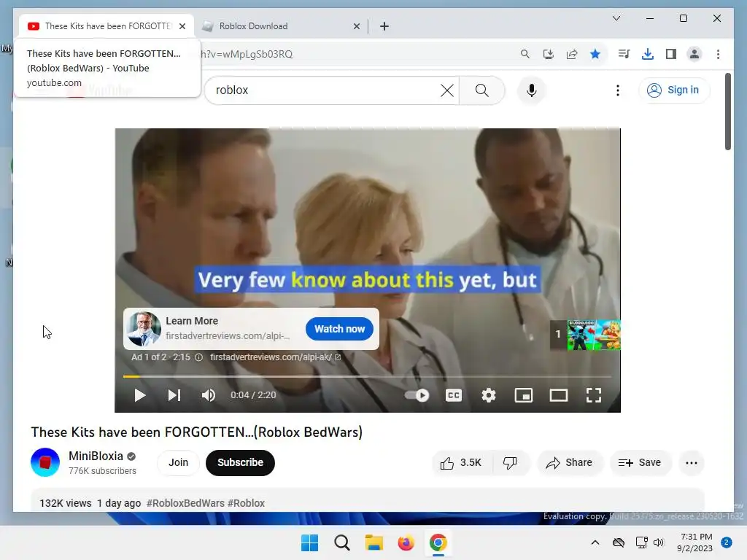Share this page icon
The image size is (747, 560).
pos(572,54)
